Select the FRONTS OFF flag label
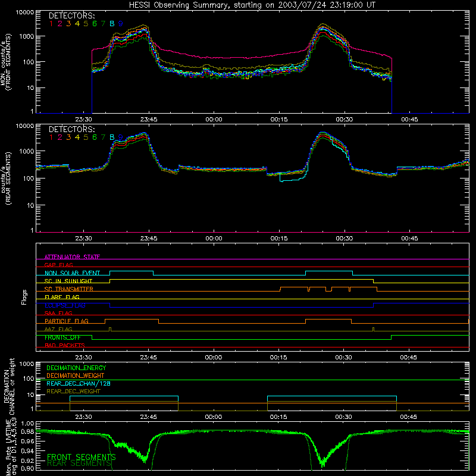 [62, 337]
